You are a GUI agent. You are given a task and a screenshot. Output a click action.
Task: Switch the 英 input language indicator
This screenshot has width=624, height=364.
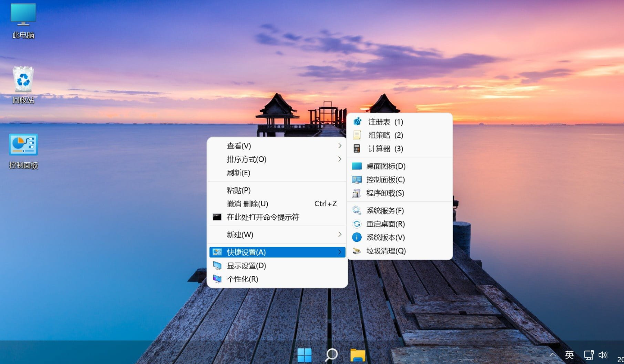pos(570,355)
